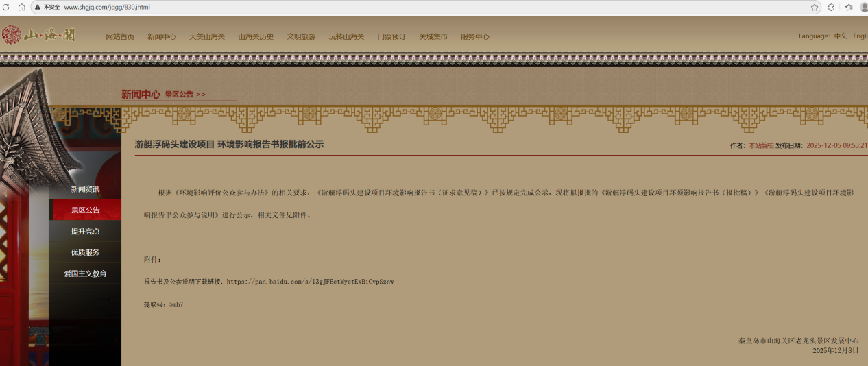The width and height of the screenshot is (868, 366).
Task: Open 山海关历史 menu item
Action: (256, 37)
